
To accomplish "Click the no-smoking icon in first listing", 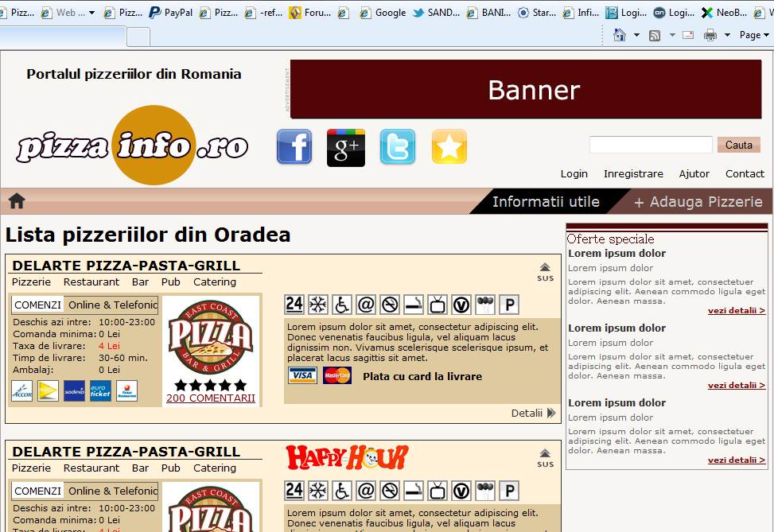I will click(390, 305).
